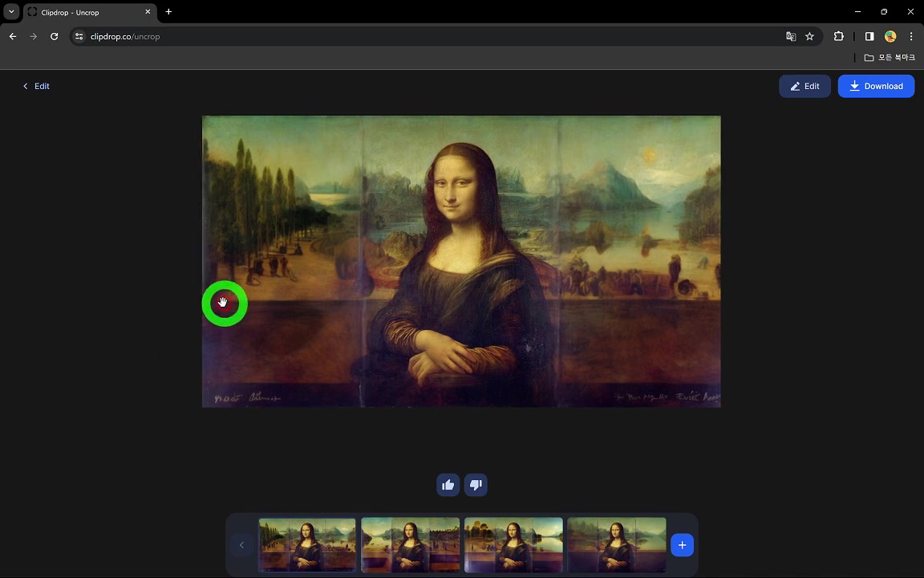This screenshot has width=924, height=578.
Task: Open site information icon in address bar
Action: 79,37
